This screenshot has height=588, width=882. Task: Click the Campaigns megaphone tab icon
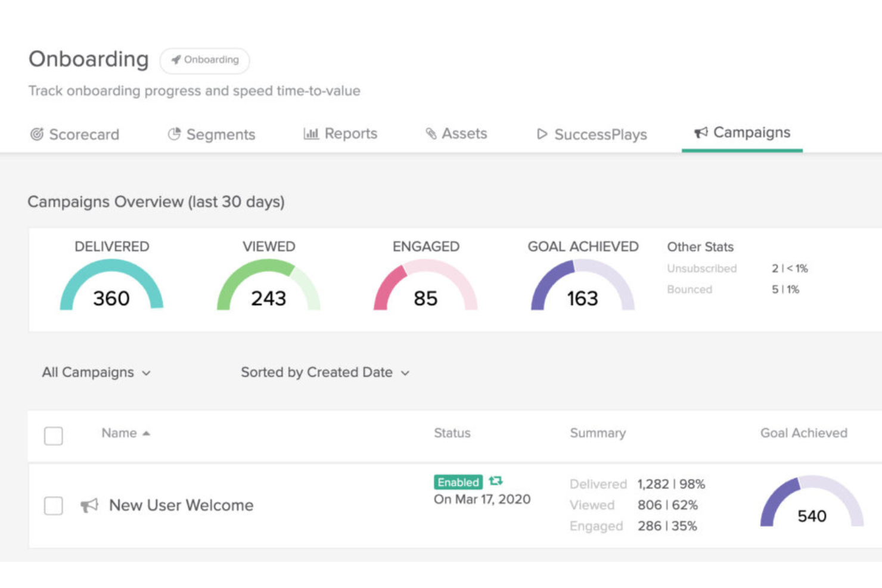[701, 132]
